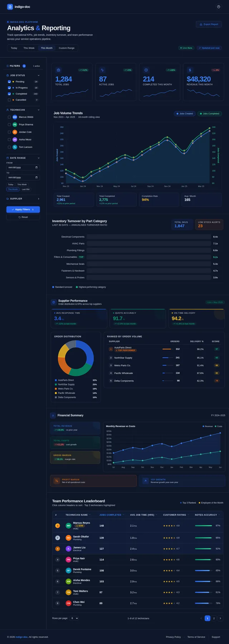Collapse the Date Range filter section
Screen dimensions: 229x644
(x=23, y=158)
